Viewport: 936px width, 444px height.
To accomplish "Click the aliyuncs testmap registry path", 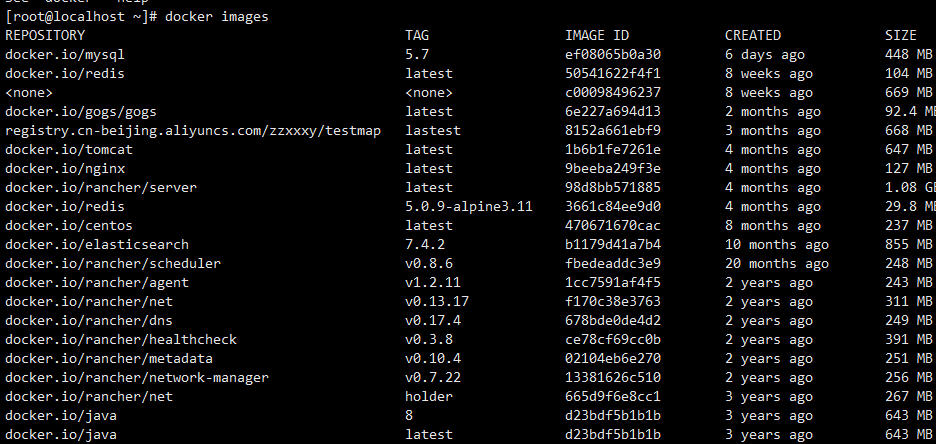I will click(x=193, y=130).
